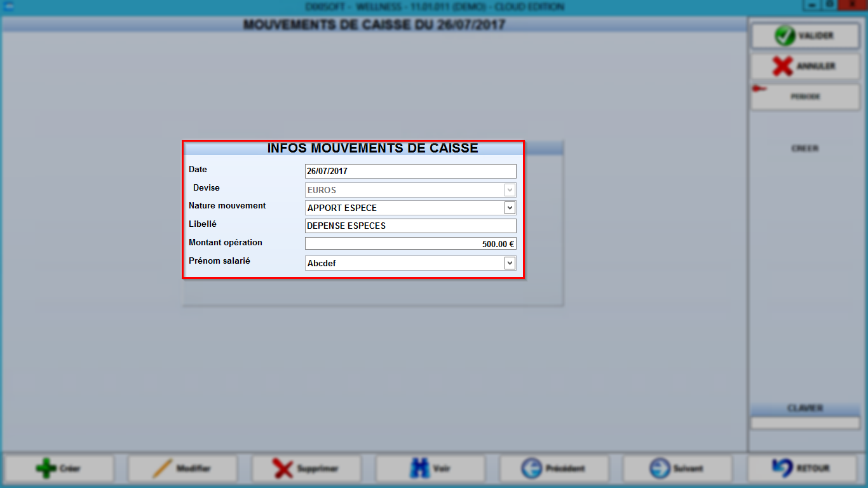Click the left arrow Précédent icon
The image size is (868, 488).
531,469
